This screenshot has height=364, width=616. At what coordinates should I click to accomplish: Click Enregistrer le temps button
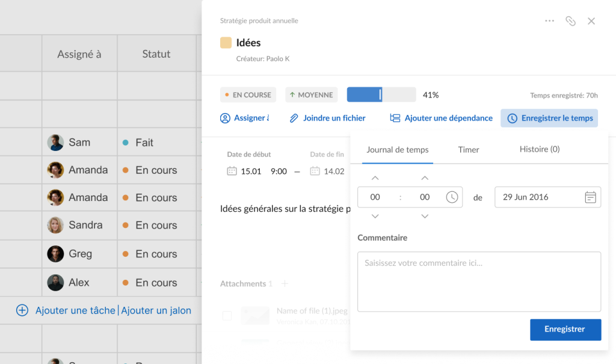(x=549, y=118)
